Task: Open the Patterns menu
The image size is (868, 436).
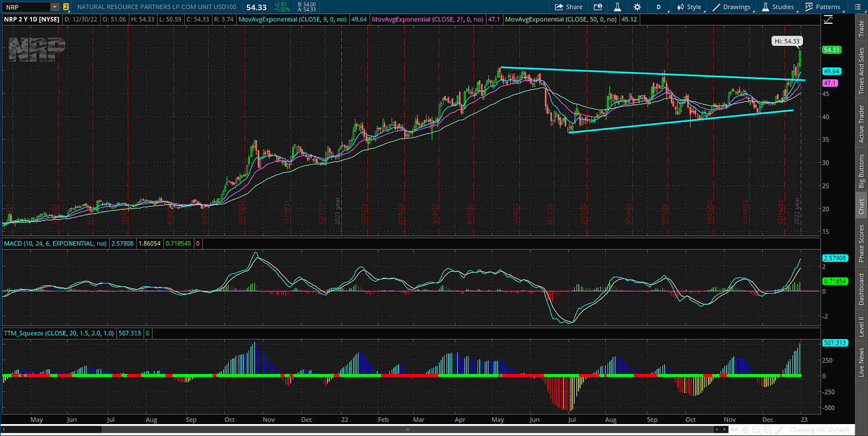Action: 822,7
